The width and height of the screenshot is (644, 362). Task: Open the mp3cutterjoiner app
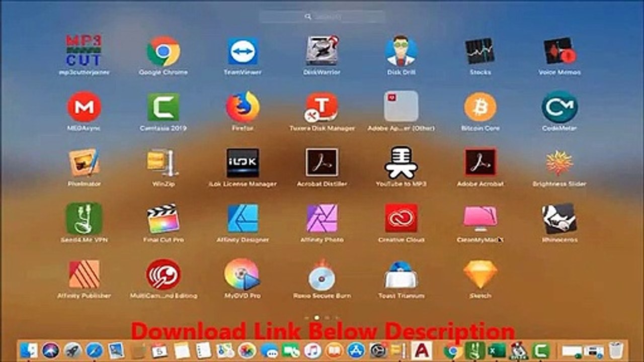click(x=84, y=51)
